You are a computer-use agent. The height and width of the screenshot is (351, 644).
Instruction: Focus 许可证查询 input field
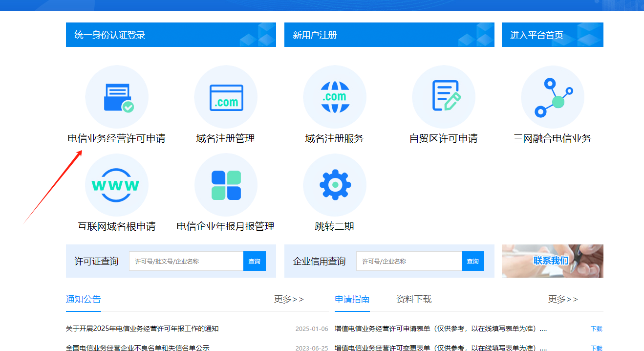click(x=186, y=261)
